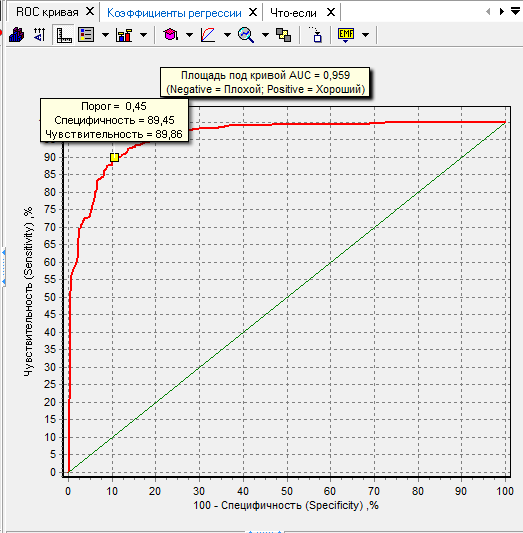This screenshot has width=523, height=533.
Task: Expand the graduation cap dropdown arrow
Action: 189,35
